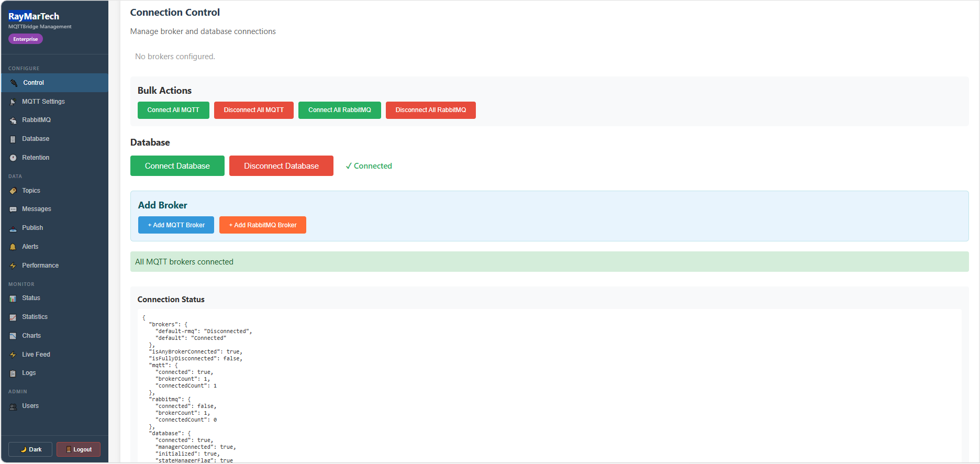Viewport: 980px width, 464px height.
Task: Click the Alerts bell icon
Action: click(x=13, y=247)
